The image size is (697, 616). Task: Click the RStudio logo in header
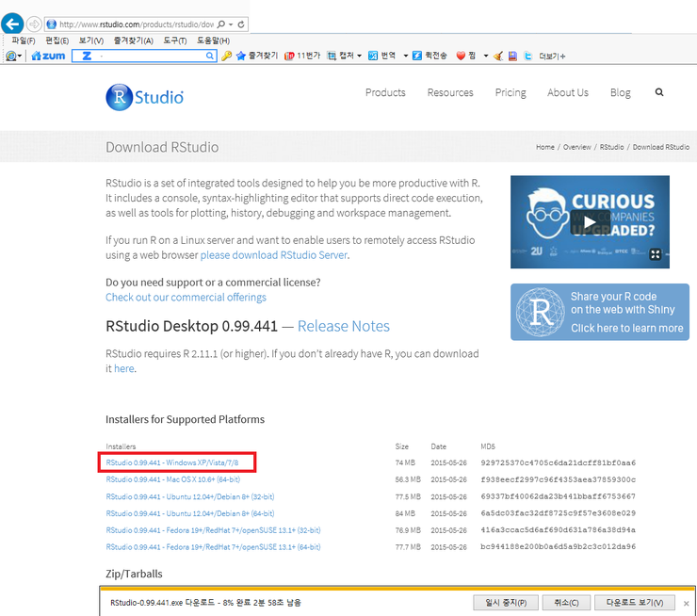point(145,96)
